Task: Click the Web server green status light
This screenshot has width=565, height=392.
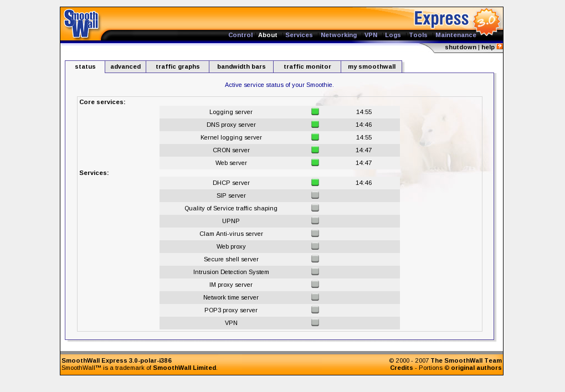Action: pyautogui.click(x=315, y=162)
